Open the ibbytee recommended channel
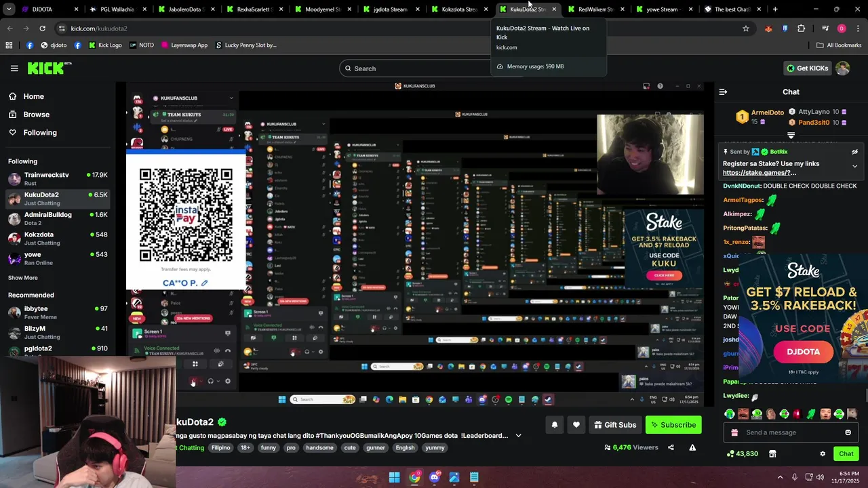 [58, 312]
